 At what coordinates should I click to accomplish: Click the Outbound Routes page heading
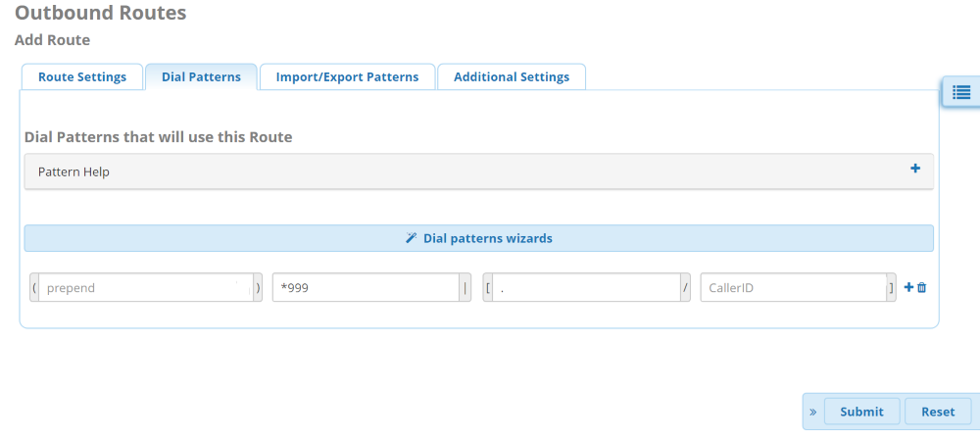tap(101, 14)
